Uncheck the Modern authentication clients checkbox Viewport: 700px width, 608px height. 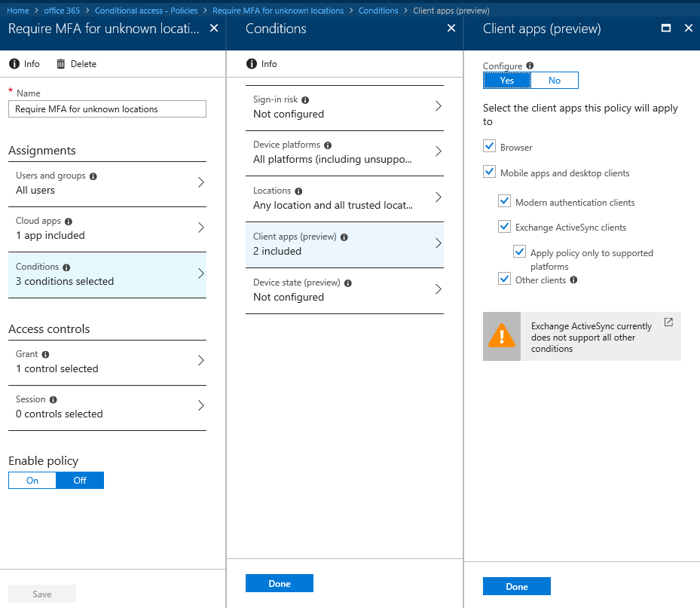[504, 201]
